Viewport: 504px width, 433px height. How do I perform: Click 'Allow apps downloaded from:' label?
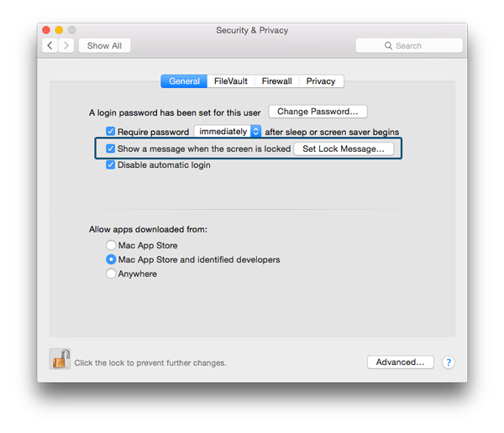pos(148,229)
